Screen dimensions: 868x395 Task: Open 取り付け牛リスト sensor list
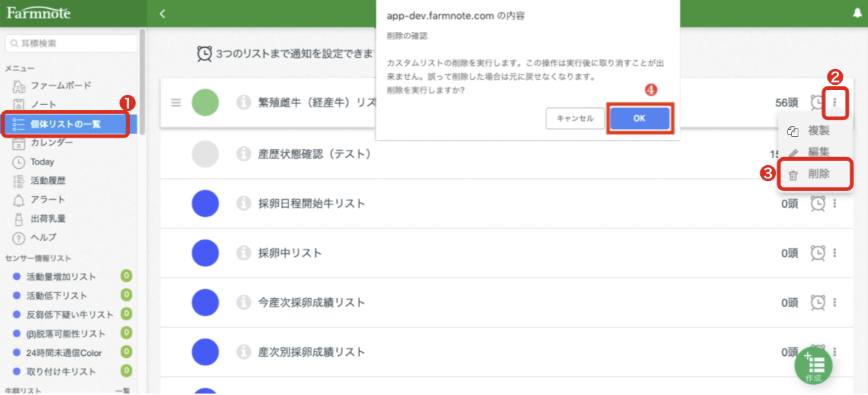pos(61,372)
